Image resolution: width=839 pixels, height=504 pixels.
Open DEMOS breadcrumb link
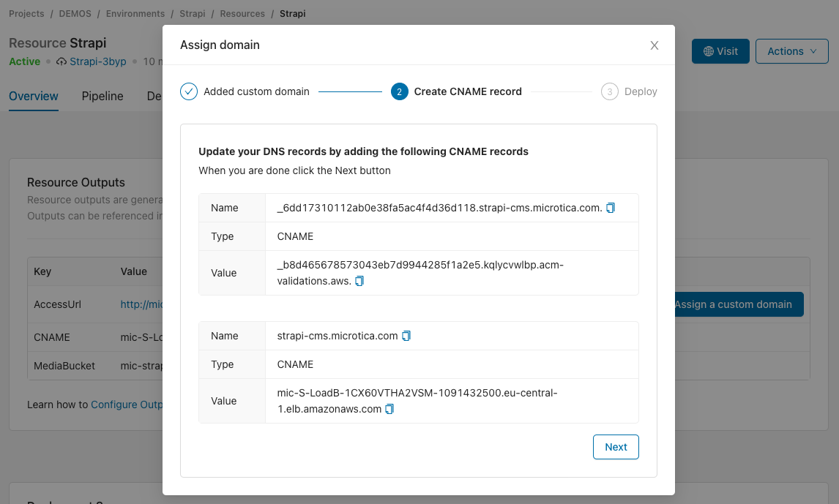click(75, 14)
